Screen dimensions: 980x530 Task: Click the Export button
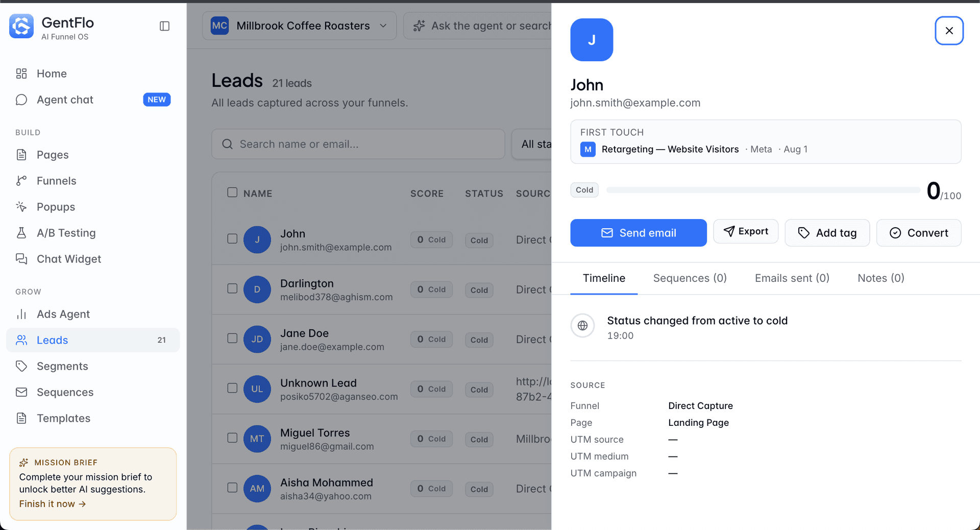click(x=746, y=231)
